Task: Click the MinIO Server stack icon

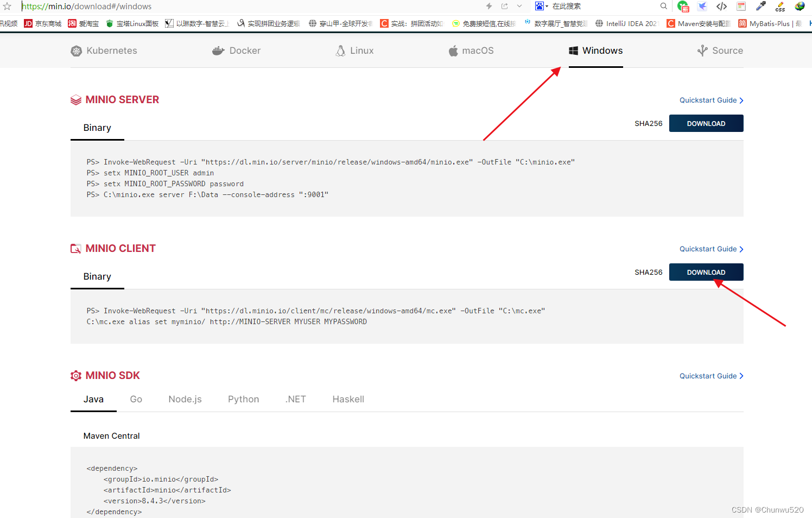Action: 76,100
